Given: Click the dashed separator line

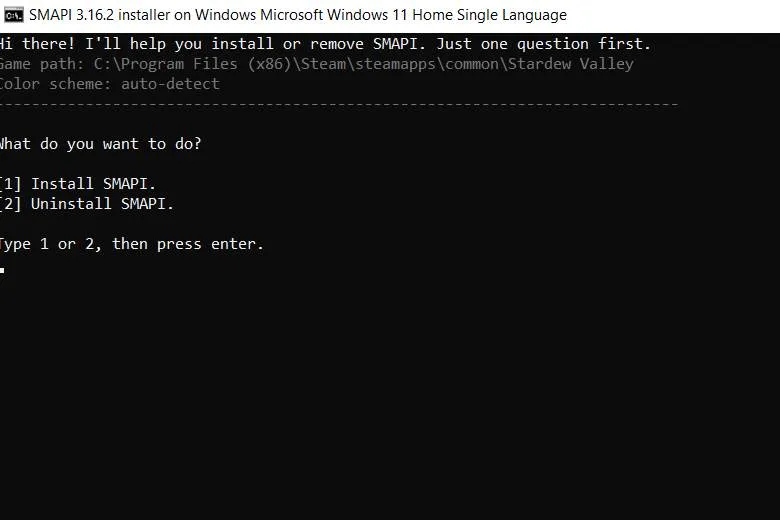Looking at the screenshot, I should click(x=338, y=104).
